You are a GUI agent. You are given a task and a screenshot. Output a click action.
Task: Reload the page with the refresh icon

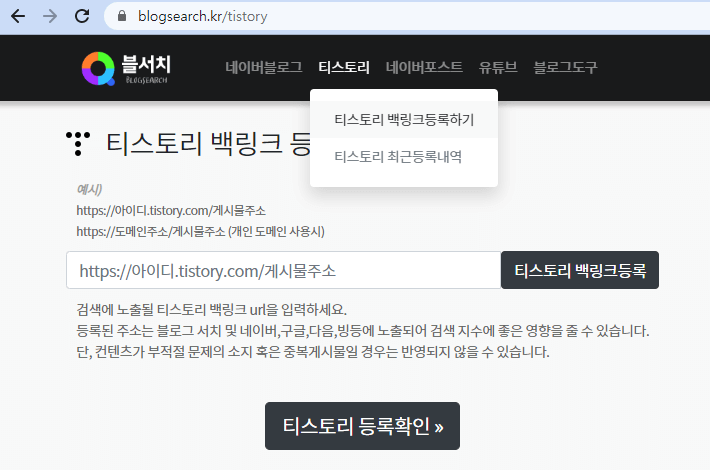[82, 16]
